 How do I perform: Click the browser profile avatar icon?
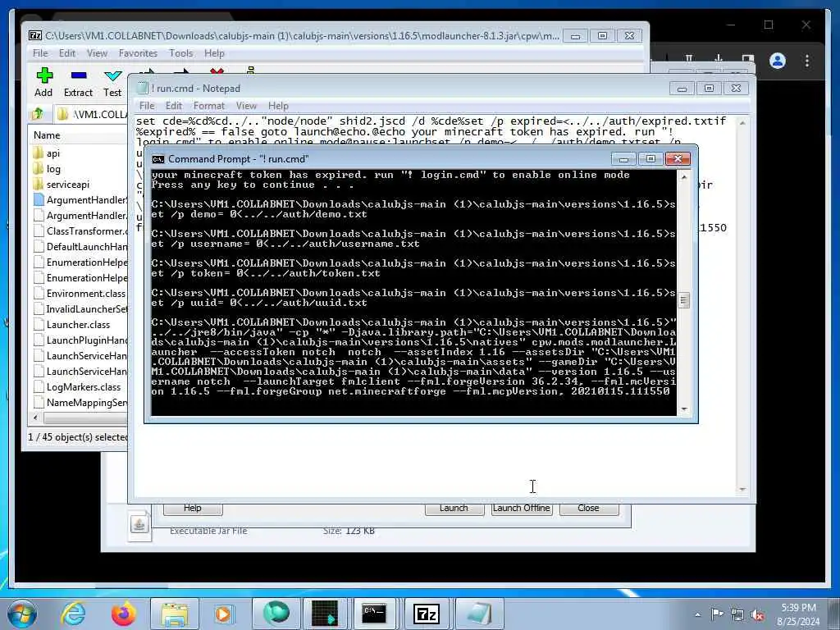(778, 61)
